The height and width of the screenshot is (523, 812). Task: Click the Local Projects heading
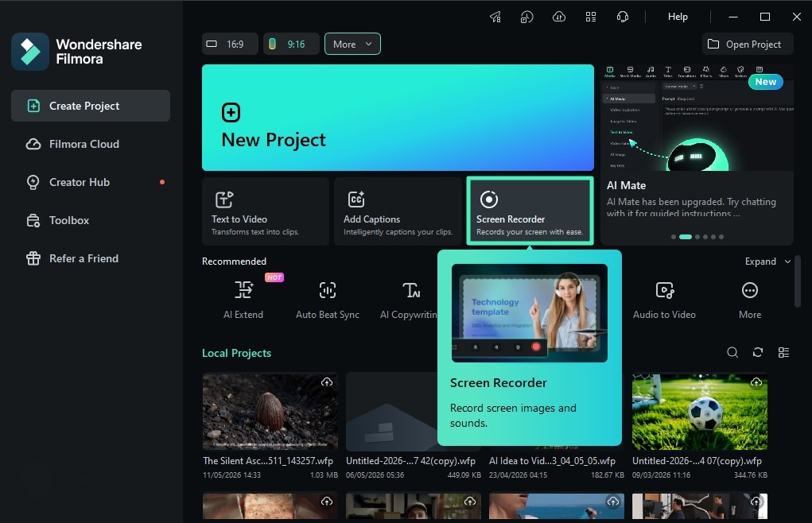[x=237, y=353]
